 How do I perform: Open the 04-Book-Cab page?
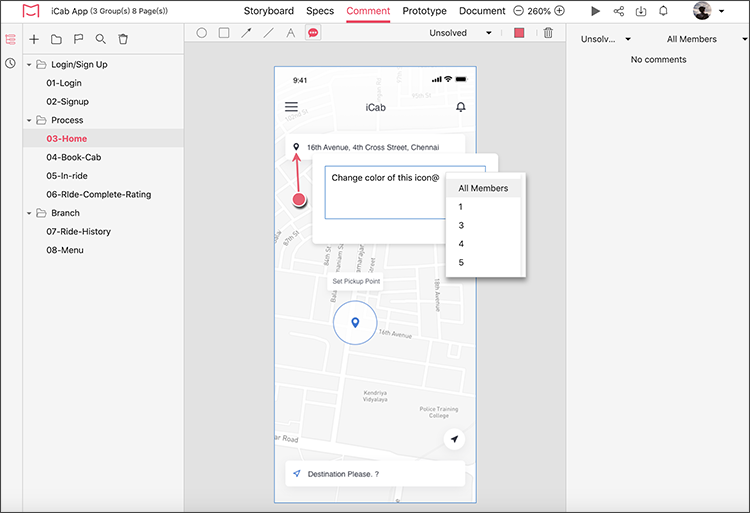click(x=74, y=157)
